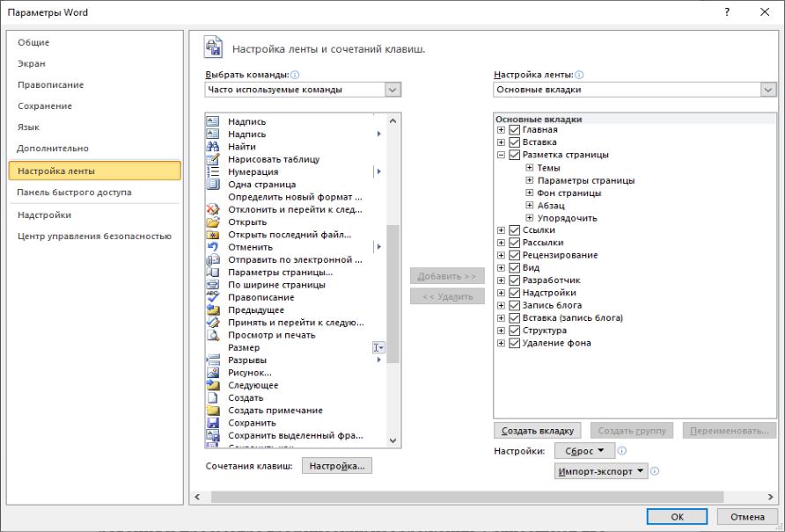Disable the Разработчик tab checkbox

514,281
